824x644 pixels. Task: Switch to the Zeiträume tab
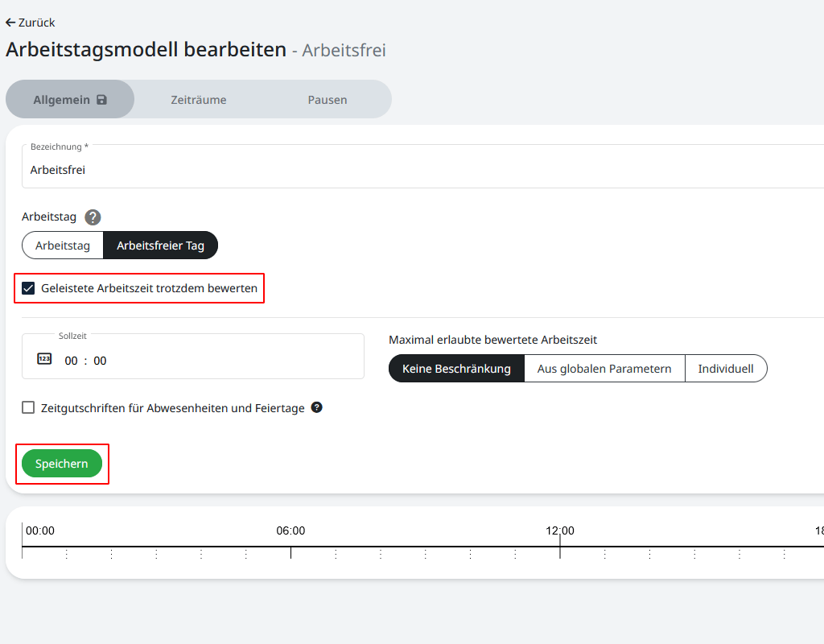pos(199,100)
